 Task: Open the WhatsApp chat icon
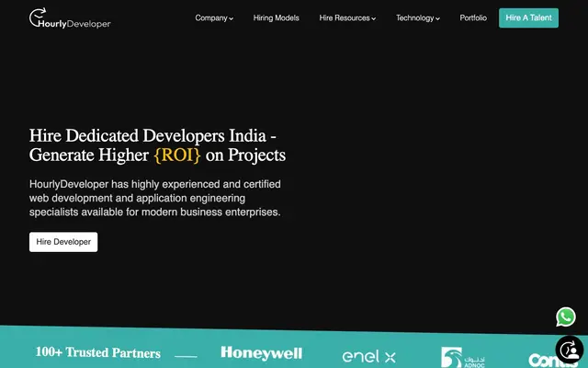(x=566, y=316)
